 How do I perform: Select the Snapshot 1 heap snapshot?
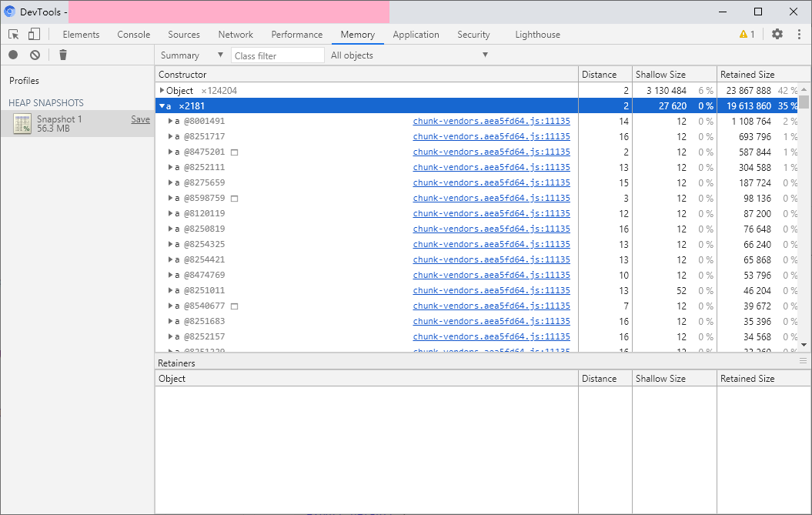click(59, 123)
